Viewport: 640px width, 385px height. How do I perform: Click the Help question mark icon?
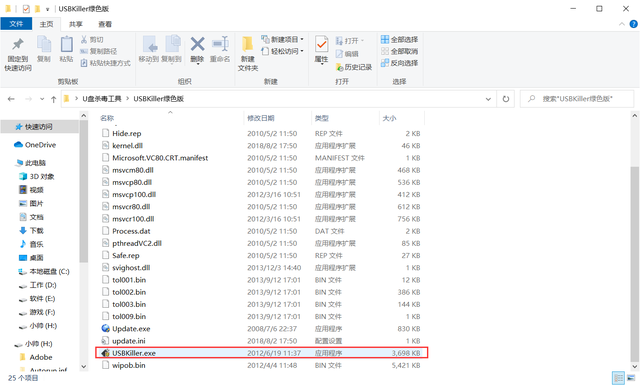(x=633, y=24)
